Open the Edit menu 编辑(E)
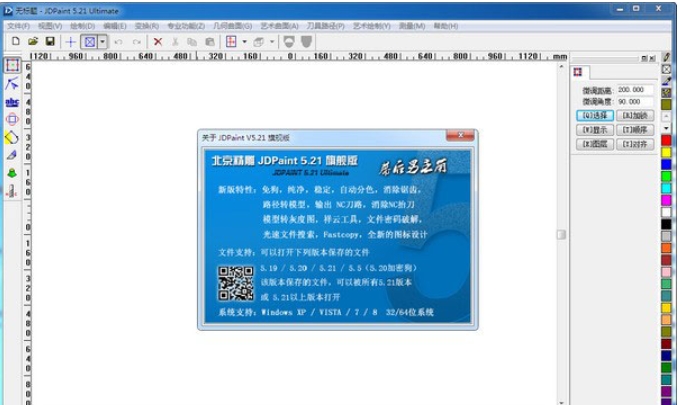This screenshot has height=405, width=682. 115,26
